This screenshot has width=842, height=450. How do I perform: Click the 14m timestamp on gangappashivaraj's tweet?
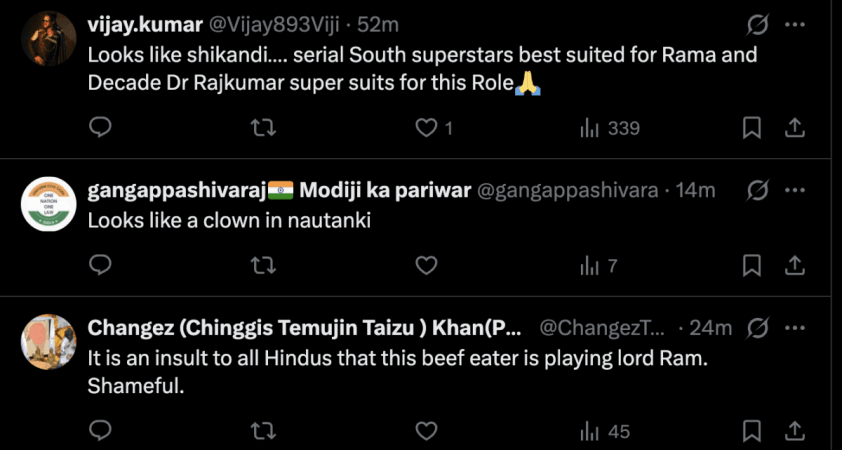coord(695,191)
